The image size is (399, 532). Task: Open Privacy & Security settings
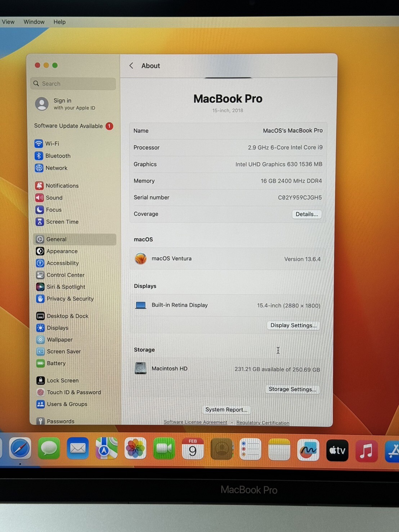pyautogui.click(x=65, y=299)
